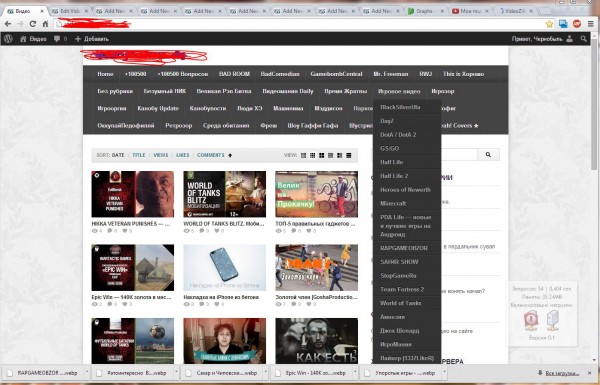Sort videos by COMMENTS
The image size is (600, 385).
[x=210, y=155]
